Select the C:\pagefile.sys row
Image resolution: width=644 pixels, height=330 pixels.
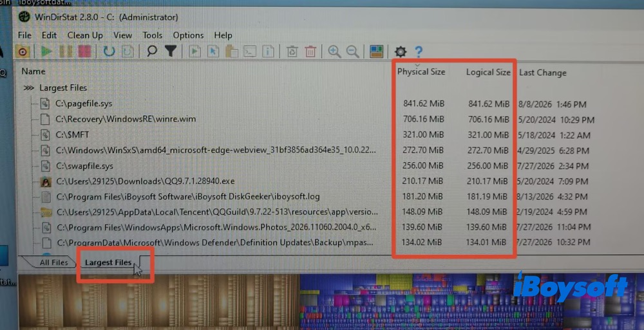[84, 104]
